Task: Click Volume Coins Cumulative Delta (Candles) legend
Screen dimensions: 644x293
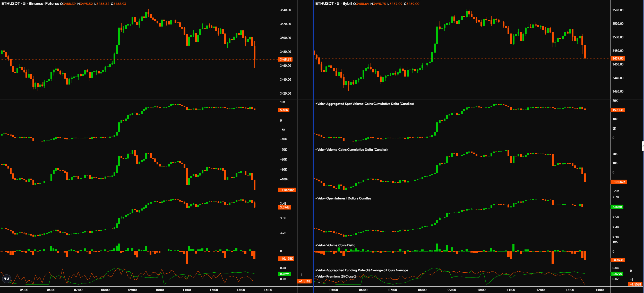Action: coord(351,150)
